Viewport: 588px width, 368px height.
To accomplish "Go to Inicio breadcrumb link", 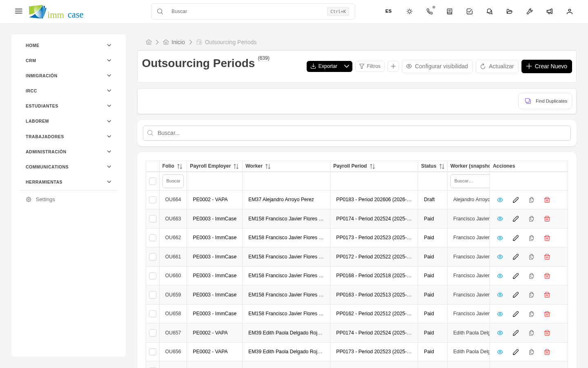I will coord(174,42).
